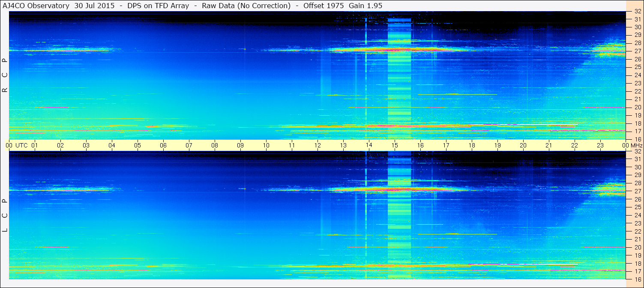The width and height of the screenshot is (644, 288).
Task: Click the 27 MHz label on RCP frequency scale
Action: pos(637,51)
